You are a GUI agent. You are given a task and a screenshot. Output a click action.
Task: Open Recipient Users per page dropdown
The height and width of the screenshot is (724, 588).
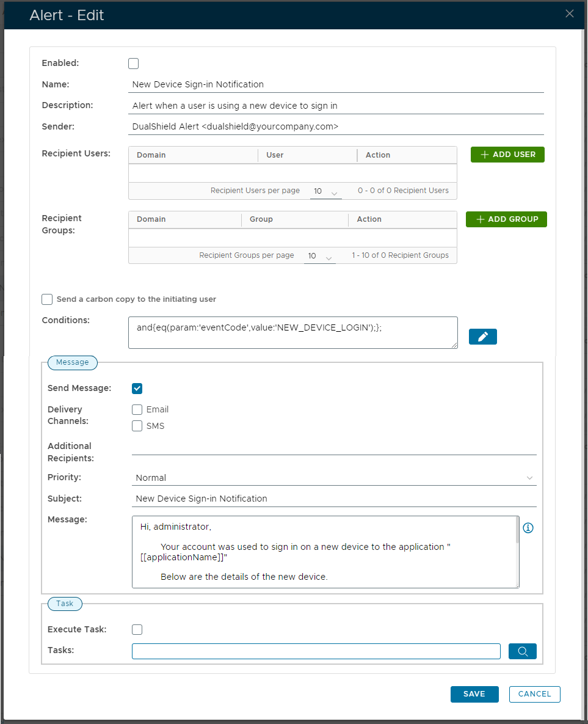325,192
